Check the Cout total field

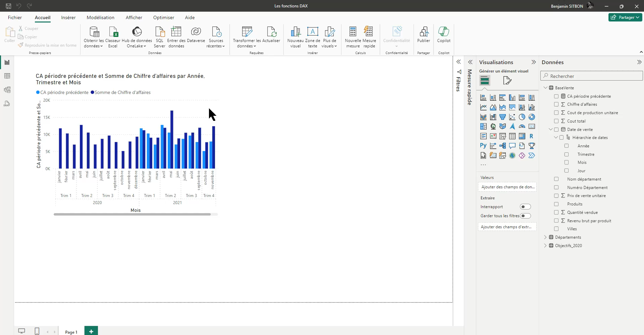(x=556, y=121)
